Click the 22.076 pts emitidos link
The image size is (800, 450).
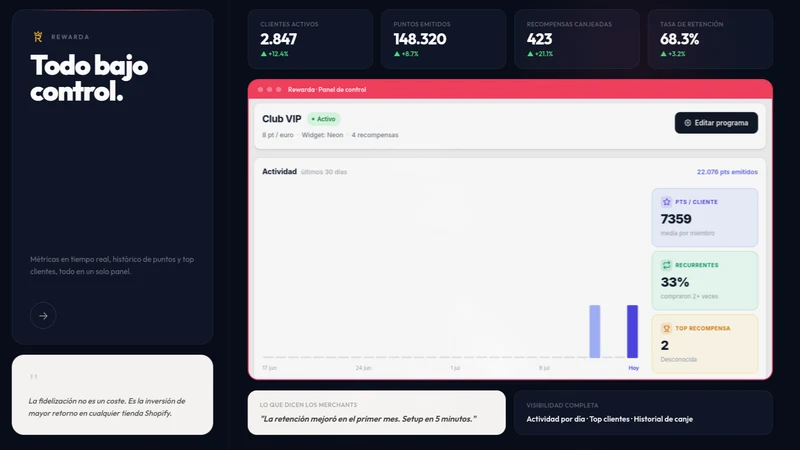(727, 172)
